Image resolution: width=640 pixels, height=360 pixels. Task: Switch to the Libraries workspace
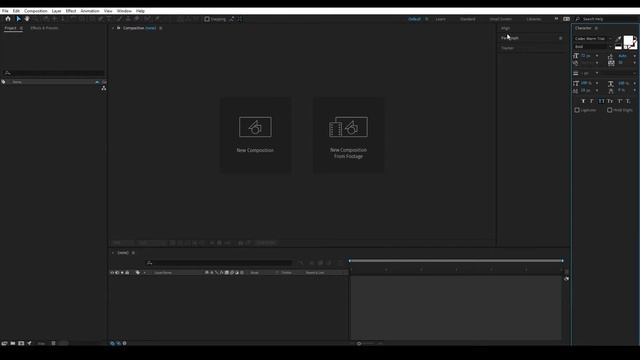tap(534, 19)
